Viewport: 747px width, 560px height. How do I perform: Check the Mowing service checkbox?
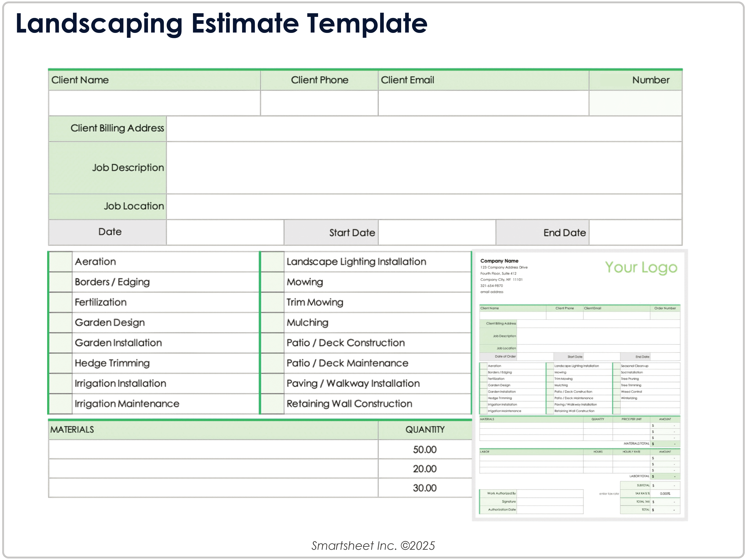tap(273, 282)
